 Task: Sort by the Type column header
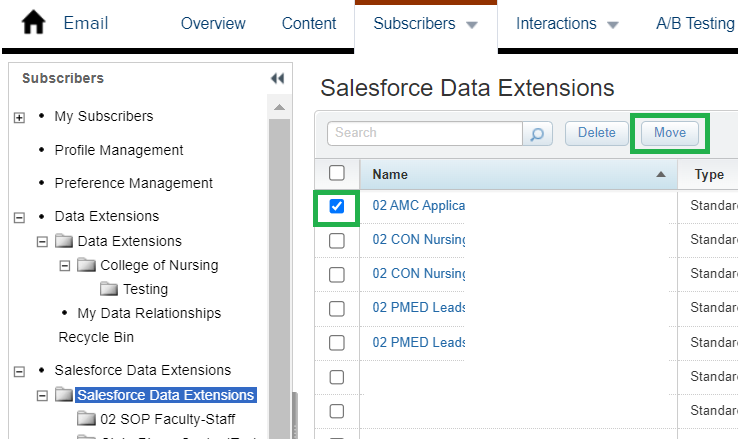[709, 175]
